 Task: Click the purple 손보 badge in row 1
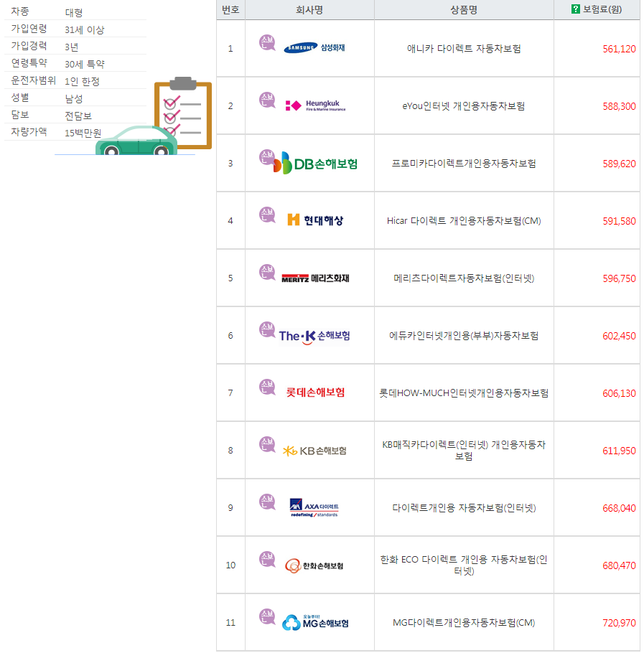coord(267,42)
